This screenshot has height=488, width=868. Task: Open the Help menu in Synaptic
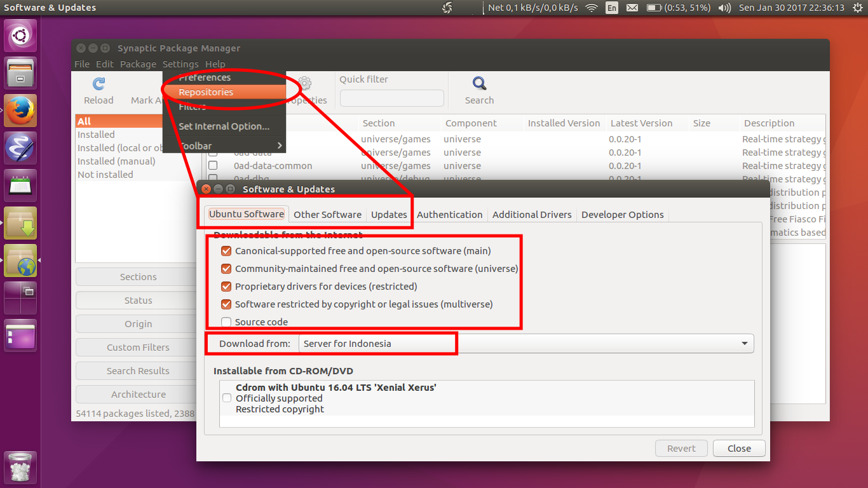215,64
